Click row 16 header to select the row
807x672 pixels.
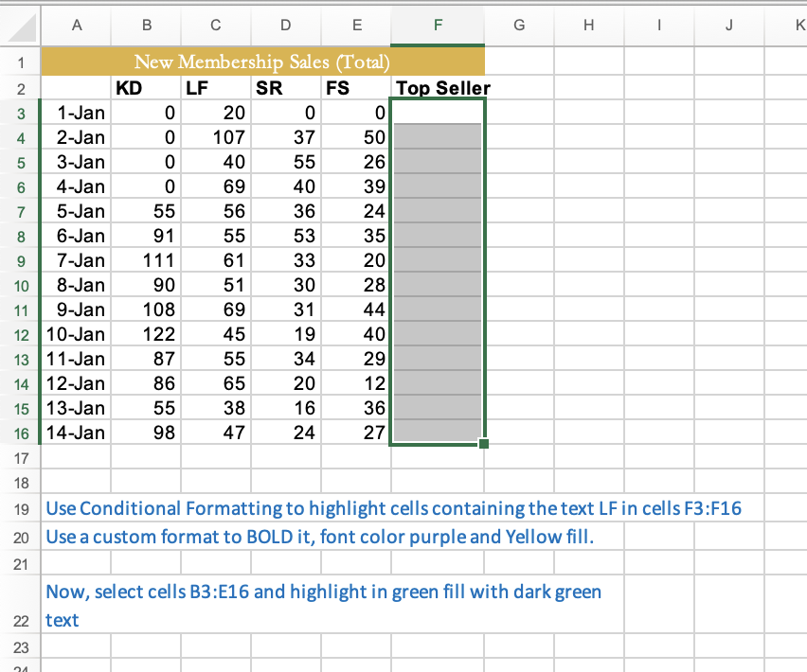(x=21, y=433)
